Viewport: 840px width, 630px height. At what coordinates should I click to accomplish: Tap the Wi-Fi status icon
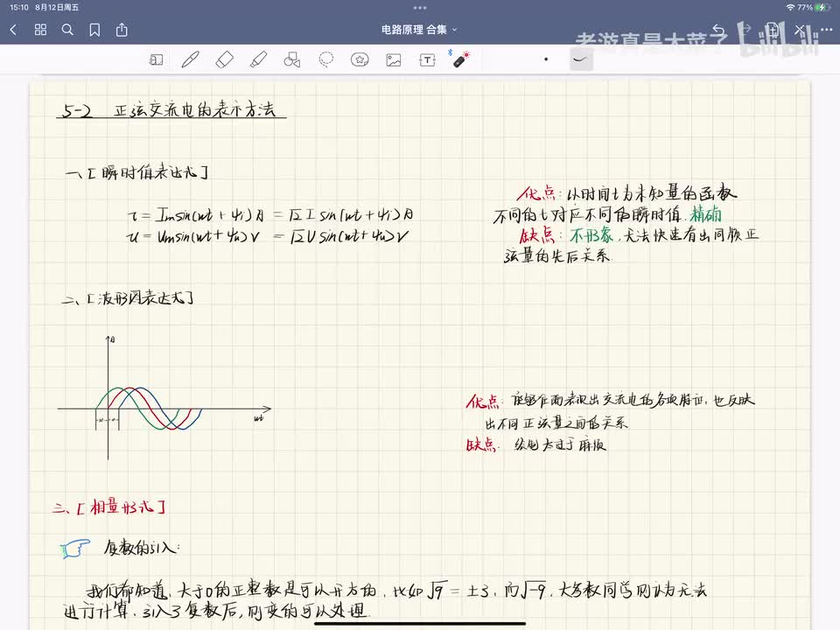[x=789, y=8]
